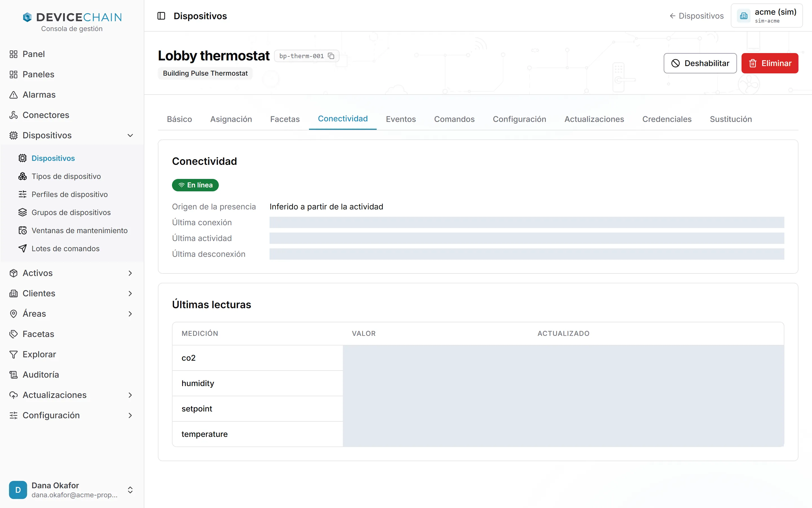Click the temperature measurement row

coord(478,434)
